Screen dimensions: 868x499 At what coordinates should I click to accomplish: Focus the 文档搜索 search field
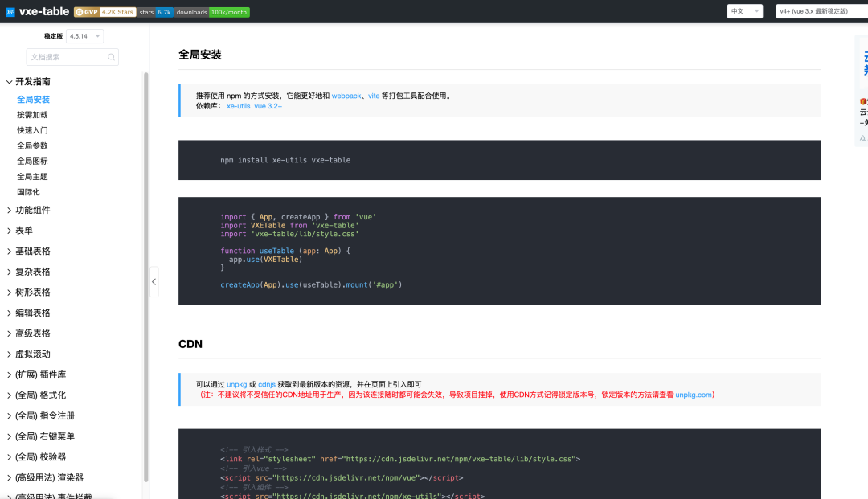[72, 57]
